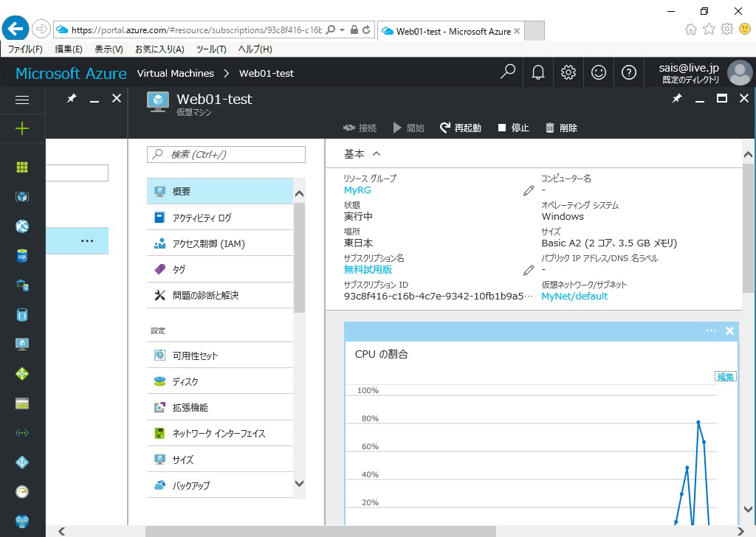Open the feedback smiley icon in Azure header
This screenshot has width=756, height=537.
[x=598, y=72]
